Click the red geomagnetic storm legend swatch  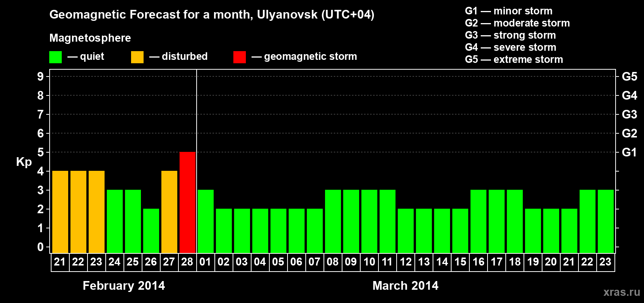[x=239, y=57]
